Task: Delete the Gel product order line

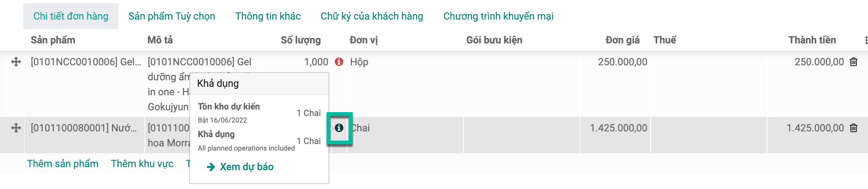Action: click(853, 62)
